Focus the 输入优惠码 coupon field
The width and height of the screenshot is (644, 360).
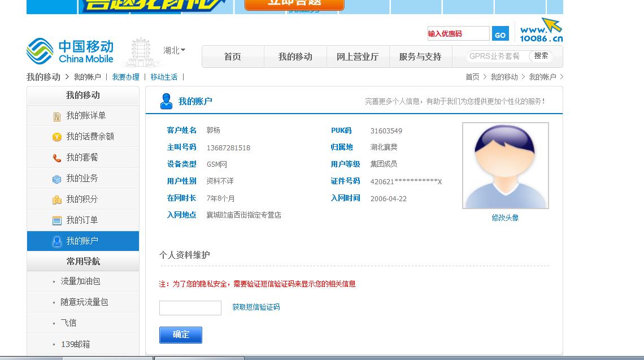coord(458,34)
